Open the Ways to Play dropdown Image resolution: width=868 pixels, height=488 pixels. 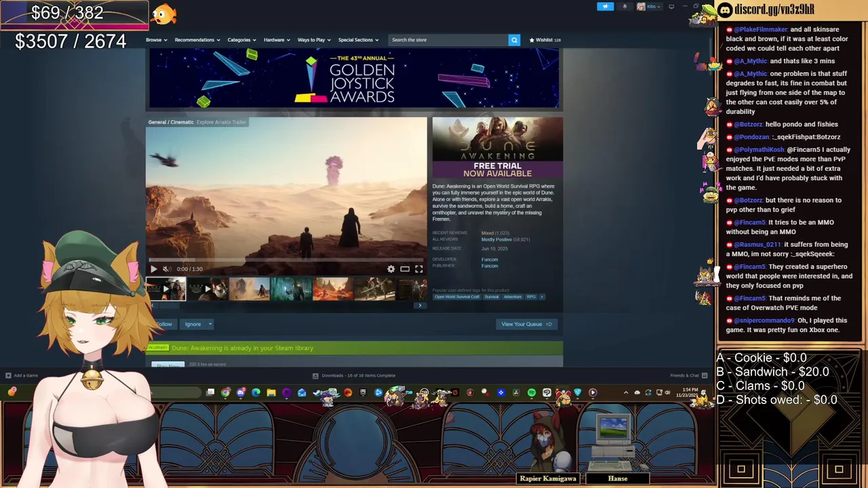click(x=314, y=40)
